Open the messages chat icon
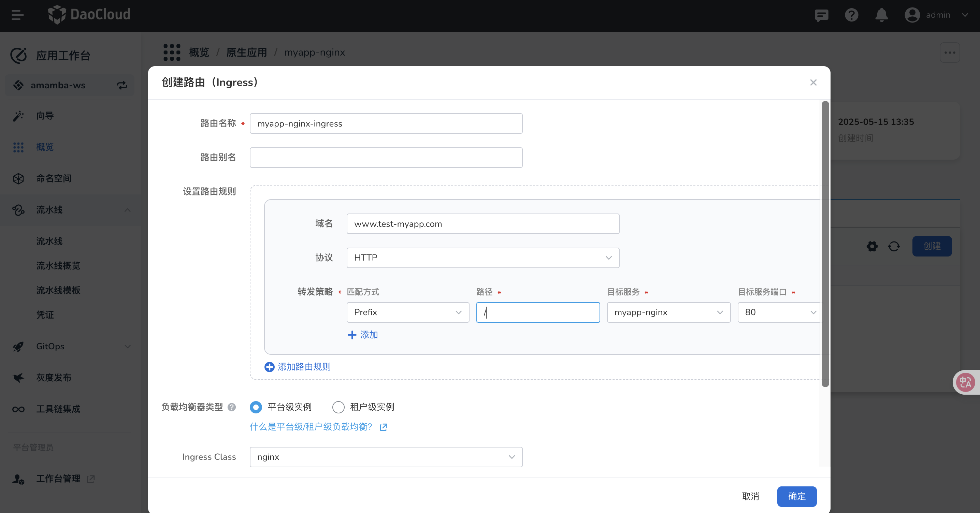This screenshot has width=980, height=513. 821,15
